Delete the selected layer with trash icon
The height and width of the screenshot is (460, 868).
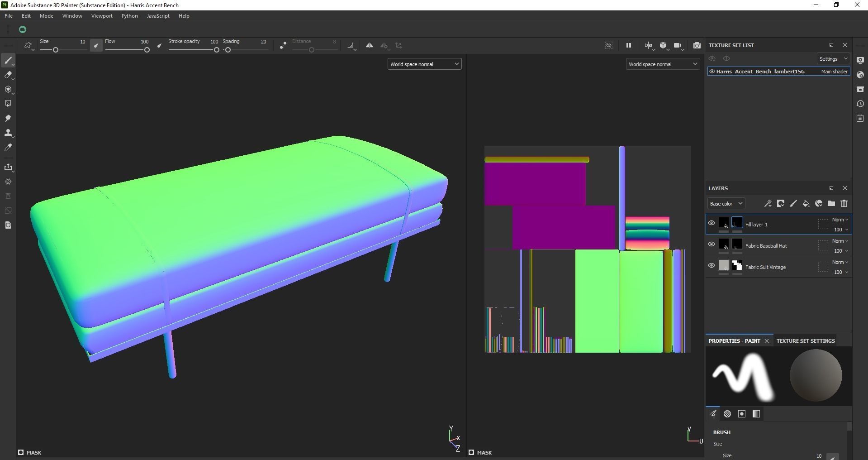[844, 204]
